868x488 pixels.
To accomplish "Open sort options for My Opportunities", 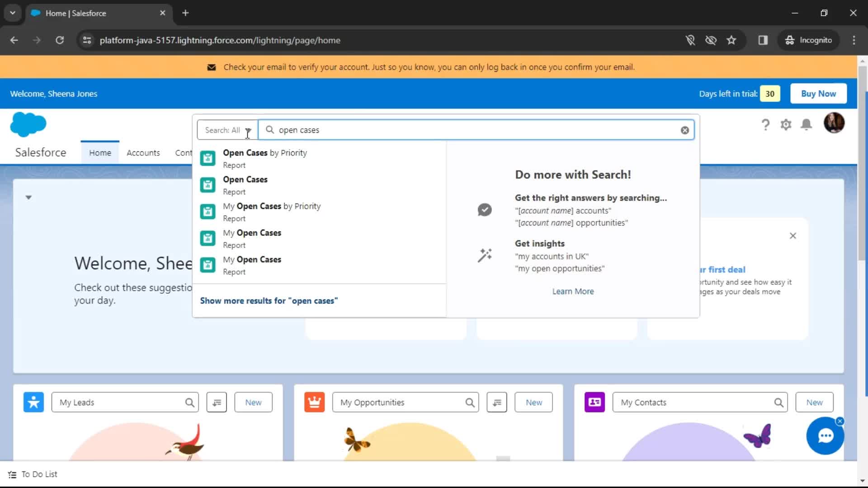I will [x=497, y=402].
